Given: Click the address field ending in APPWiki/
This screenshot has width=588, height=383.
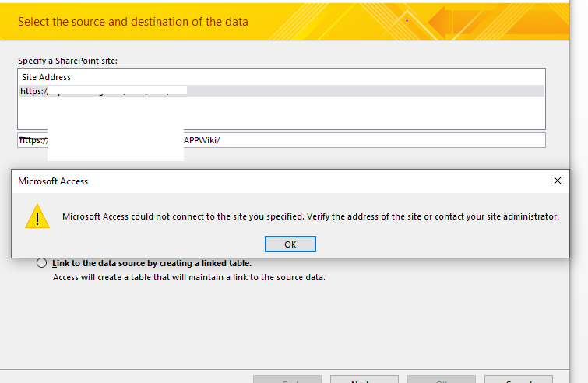Looking at the screenshot, I should click(x=358, y=140).
